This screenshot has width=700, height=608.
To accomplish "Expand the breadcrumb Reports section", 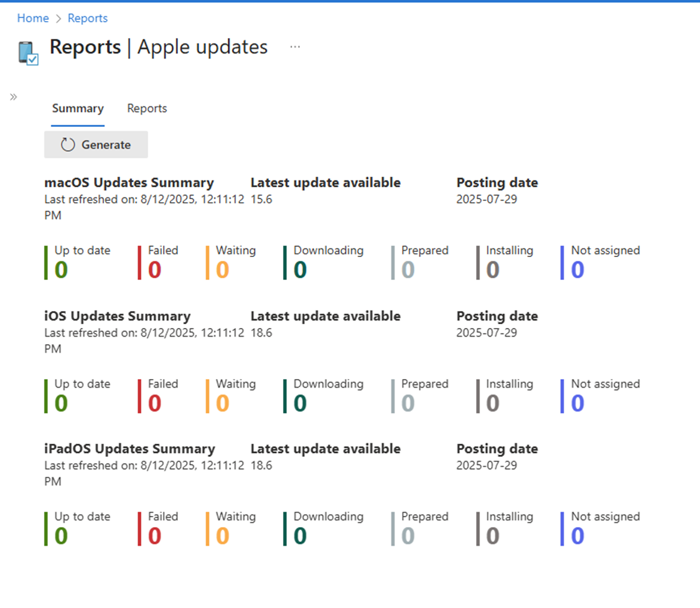I will [x=87, y=18].
